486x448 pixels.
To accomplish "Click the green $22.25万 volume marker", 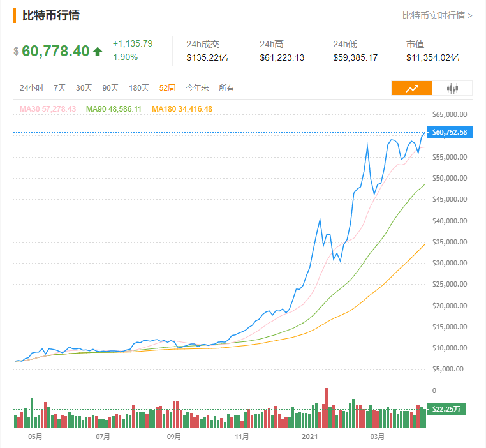I will [446, 409].
